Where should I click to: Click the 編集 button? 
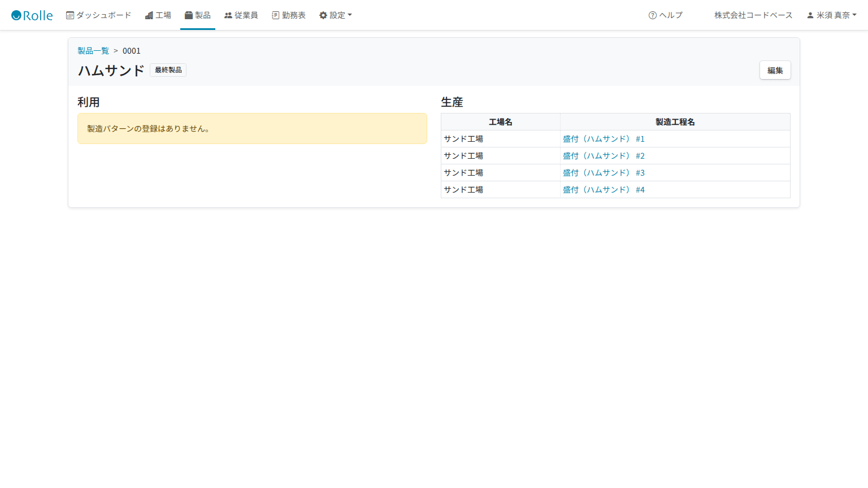pos(775,70)
